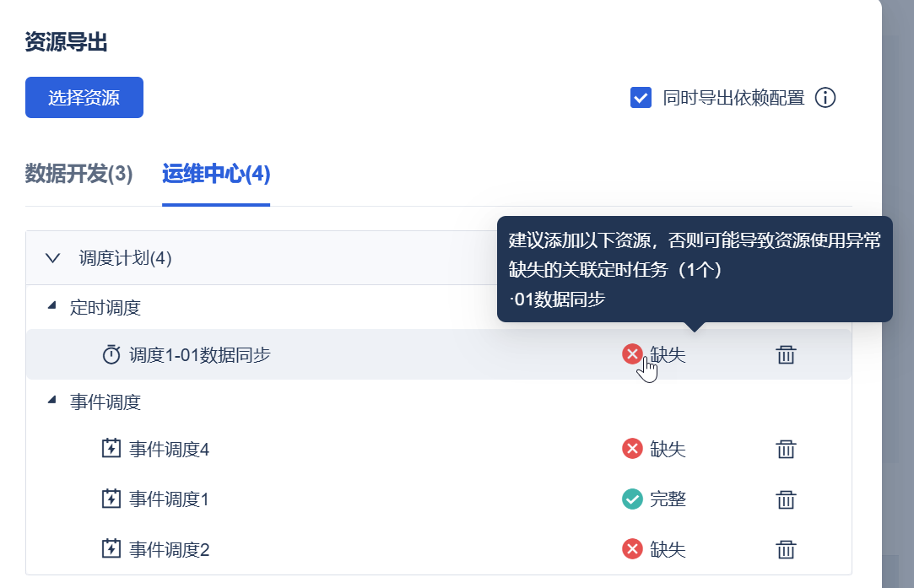Click the 选择资源 button
914x588 pixels.
[84, 98]
